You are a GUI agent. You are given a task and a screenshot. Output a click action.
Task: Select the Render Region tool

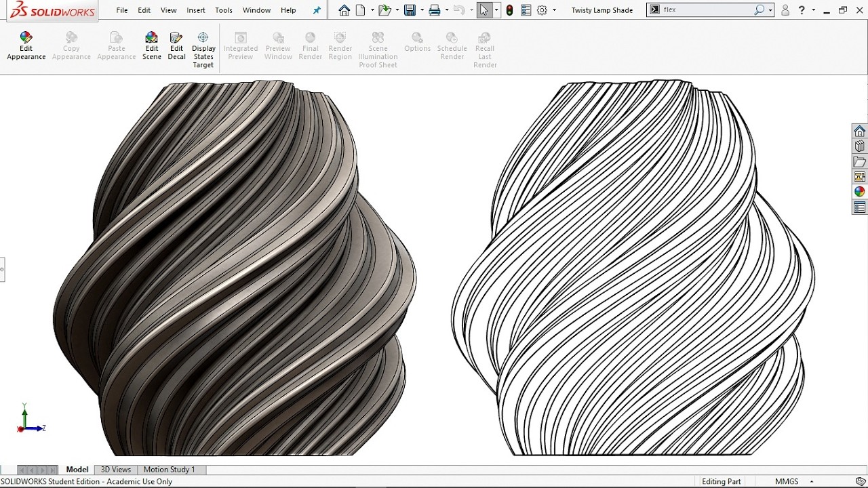pyautogui.click(x=340, y=46)
